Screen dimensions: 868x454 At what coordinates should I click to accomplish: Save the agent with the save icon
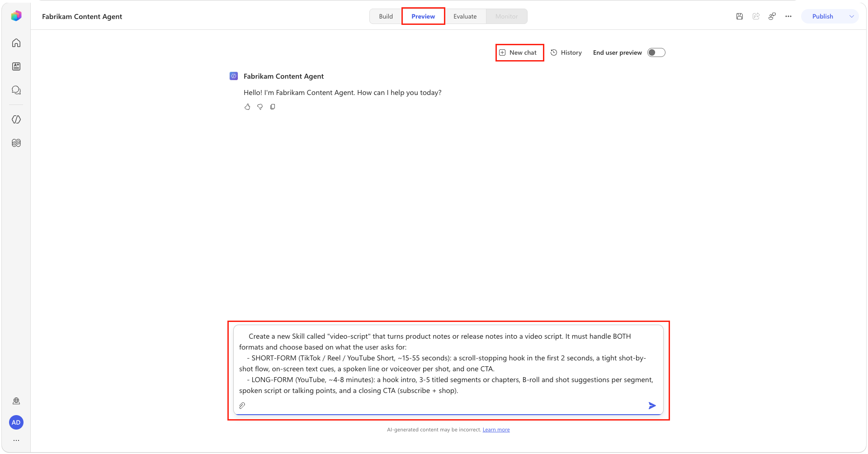click(740, 16)
